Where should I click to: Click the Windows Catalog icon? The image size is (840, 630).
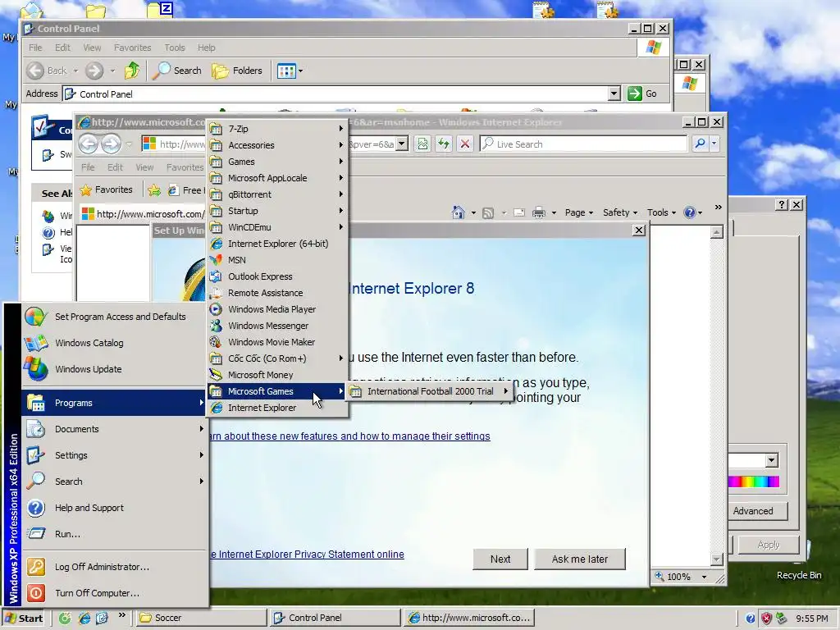click(36, 343)
